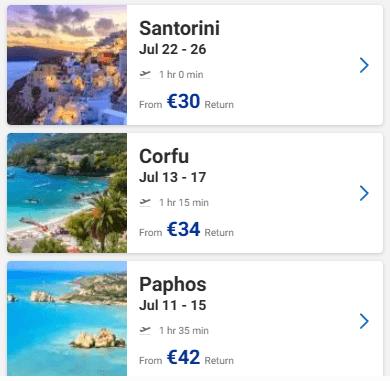Screen dimensions: 390x381
Task: Click the airplane icon on Santorini card
Action: (x=145, y=74)
